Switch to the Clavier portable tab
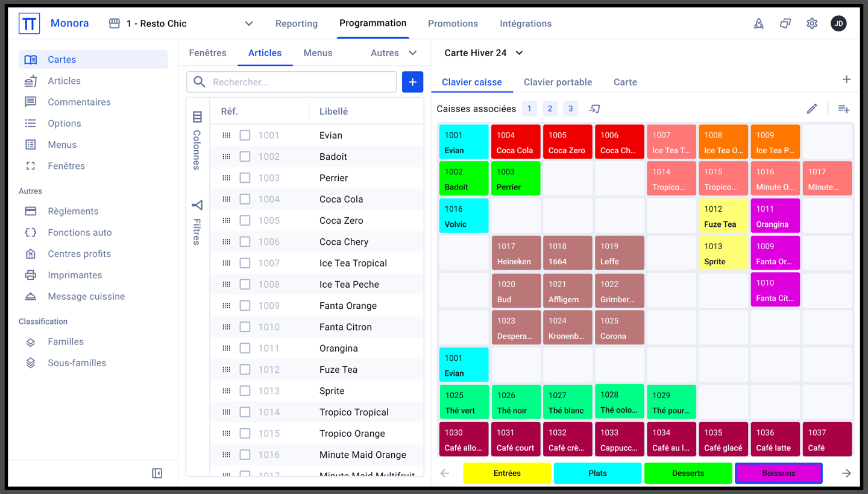The height and width of the screenshot is (494, 868). tap(558, 82)
